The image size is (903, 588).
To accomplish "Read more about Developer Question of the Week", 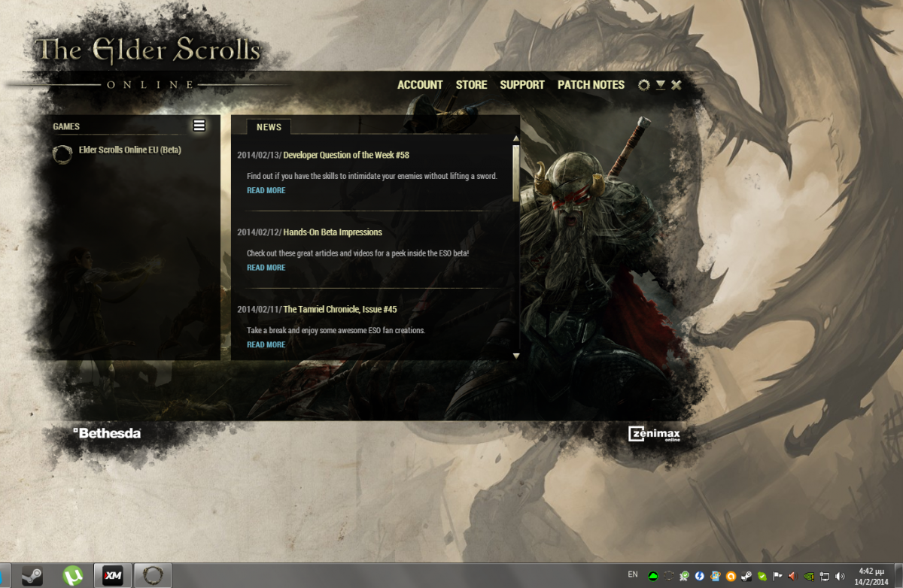I will (x=266, y=190).
